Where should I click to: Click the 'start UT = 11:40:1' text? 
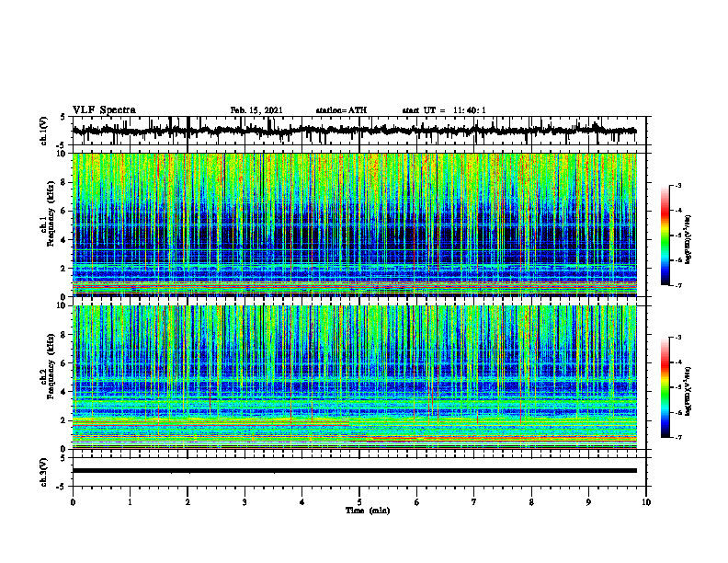(x=444, y=110)
